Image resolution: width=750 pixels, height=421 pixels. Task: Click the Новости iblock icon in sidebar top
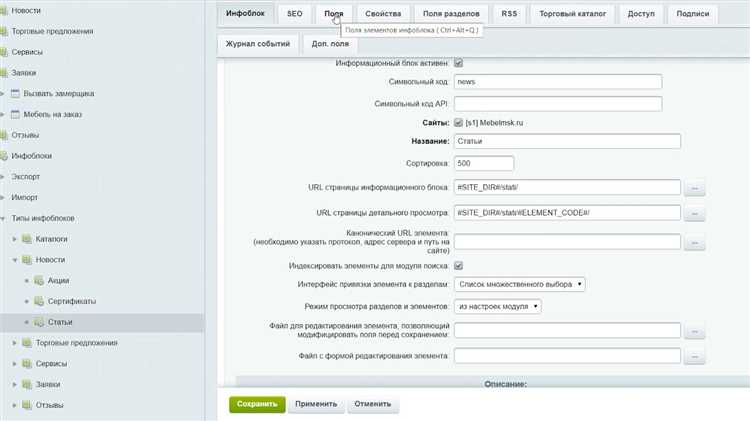click(x=4, y=11)
